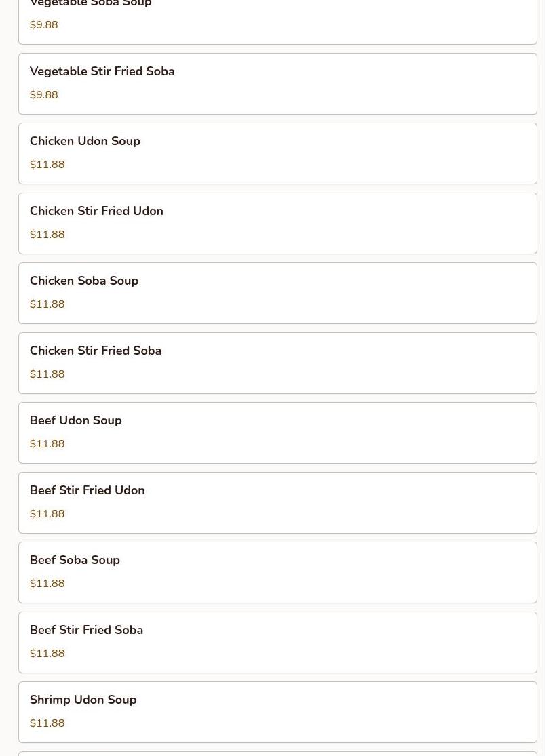The width and height of the screenshot is (559, 756).
Task: Select the Beef Stir Fried Soba item
Action: point(277,642)
